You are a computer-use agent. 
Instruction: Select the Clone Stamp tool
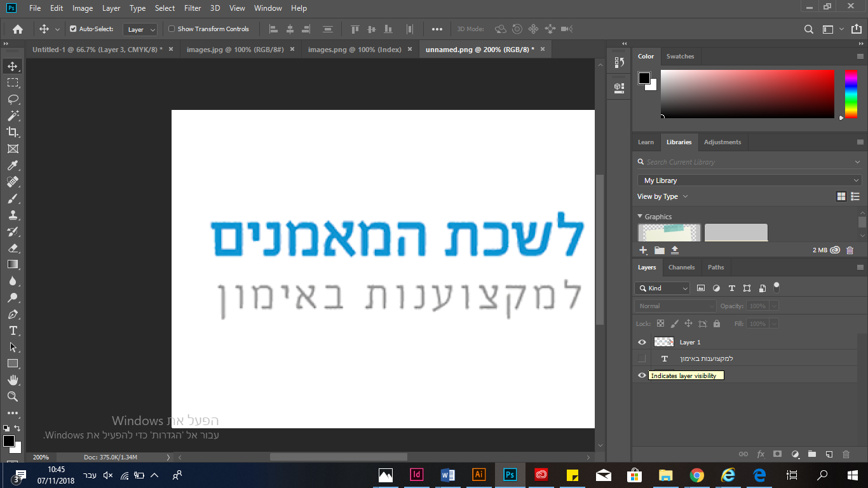tap(13, 215)
